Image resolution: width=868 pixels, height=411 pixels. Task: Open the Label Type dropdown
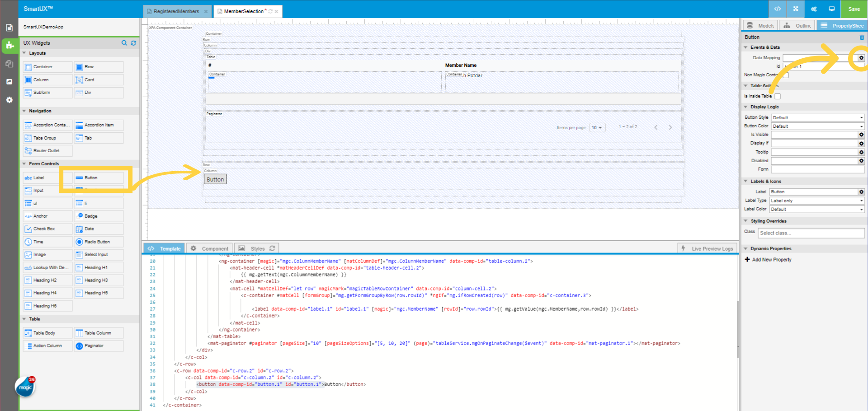pos(816,201)
